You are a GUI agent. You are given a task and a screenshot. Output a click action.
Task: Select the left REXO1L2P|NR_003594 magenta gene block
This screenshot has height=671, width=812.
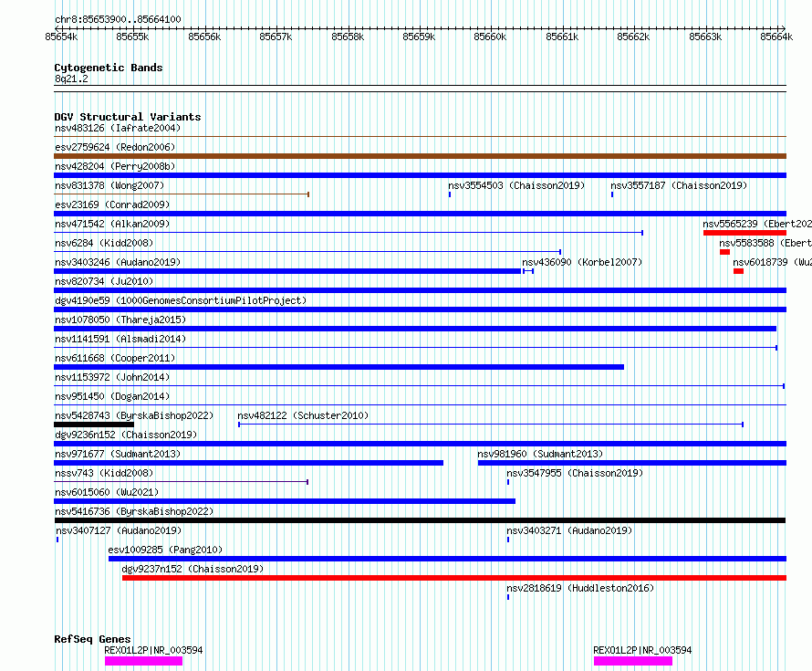pos(143,661)
